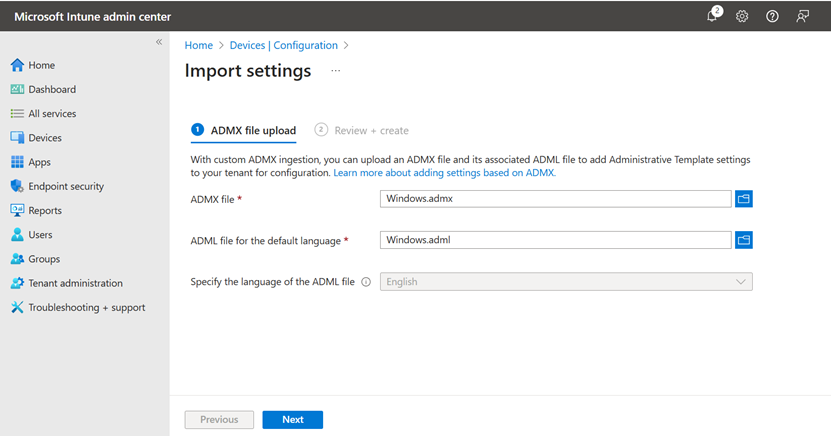This screenshot has height=436, width=831.
Task: Browse for ADMX file using folder icon
Action: 743,199
